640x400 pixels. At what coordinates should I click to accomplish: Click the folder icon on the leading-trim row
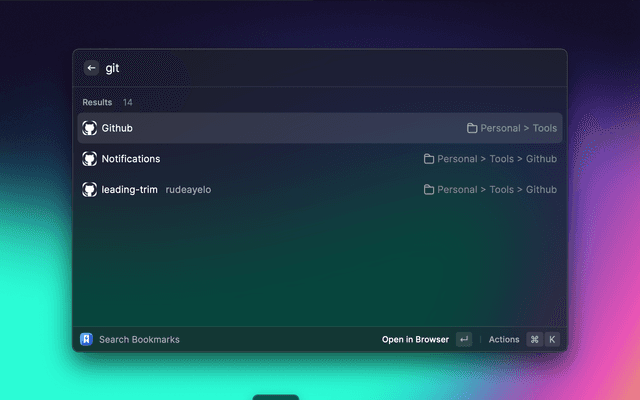click(x=429, y=189)
